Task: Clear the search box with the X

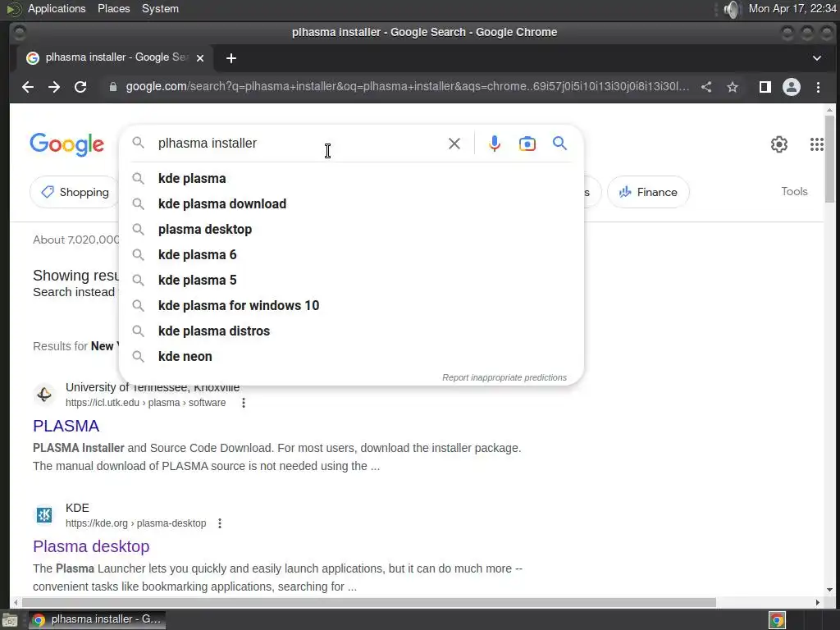Action: pos(454,144)
